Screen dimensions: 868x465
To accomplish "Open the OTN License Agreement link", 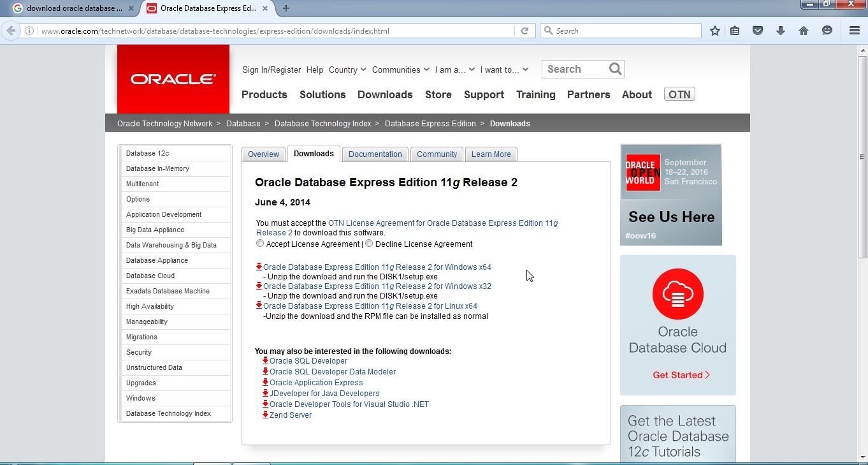I will coord(442,223).
